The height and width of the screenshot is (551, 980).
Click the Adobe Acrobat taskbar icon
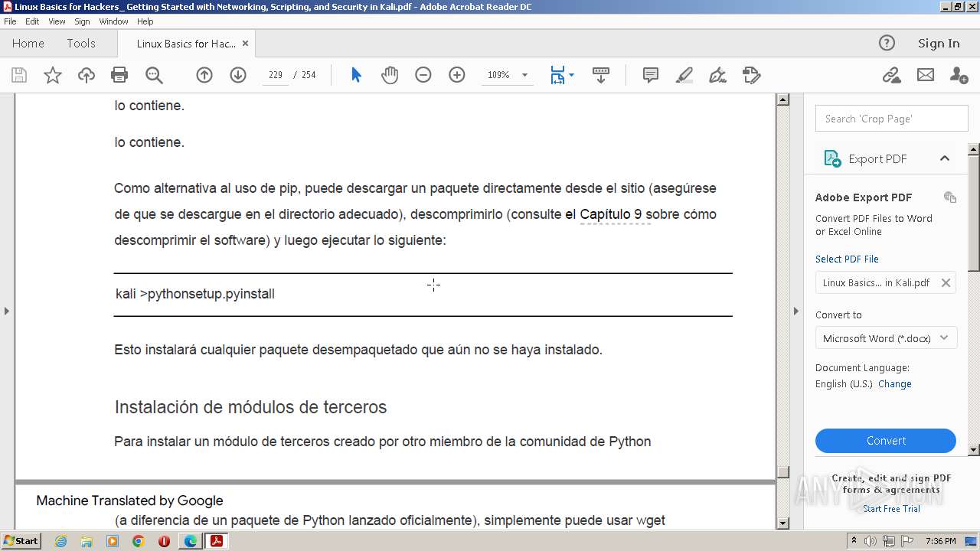tap(216, 541)
